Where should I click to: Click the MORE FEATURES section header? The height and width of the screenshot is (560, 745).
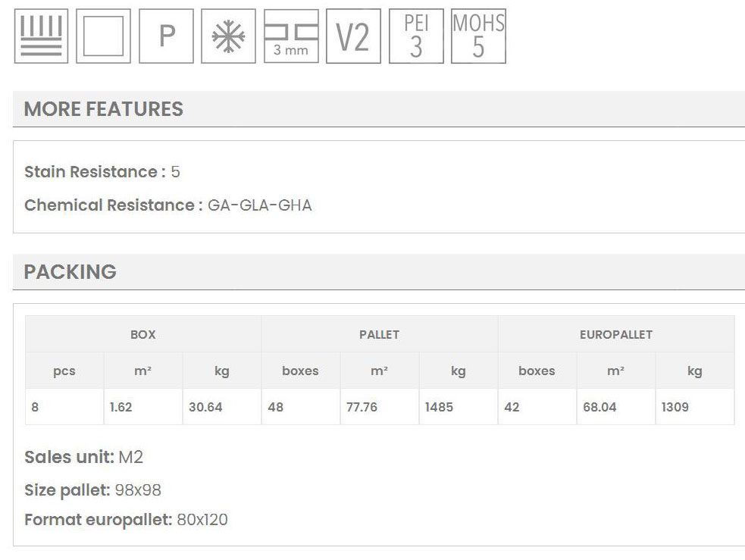coord(104,109)
